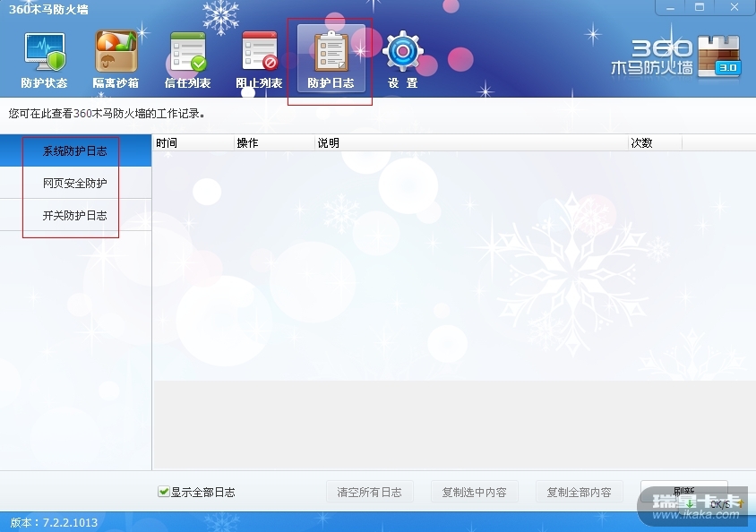Click the 清空所有日志 button
The image size is (756, 532).
pos(370,492)
